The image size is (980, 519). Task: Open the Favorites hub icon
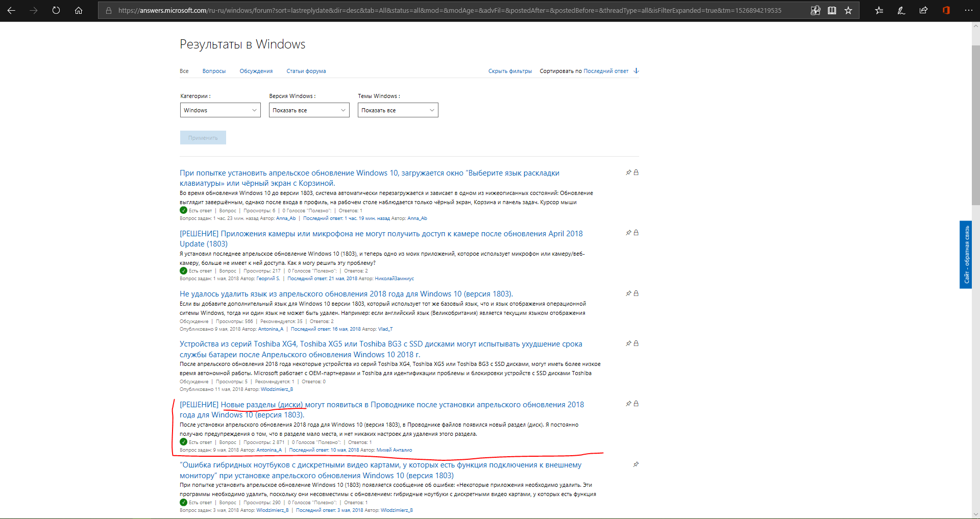coord(879,10)
